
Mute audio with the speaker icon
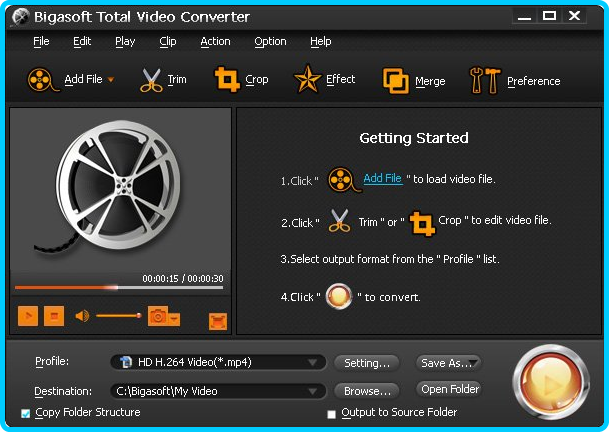pos(82,316)
